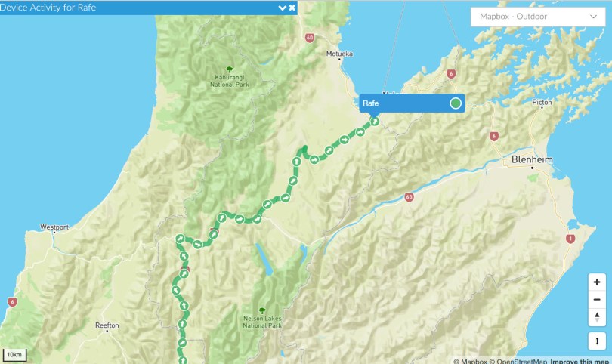The image size is (612, 364).
Task: Click the green status circle on Rafe label
Action: click(x=456, y=103)
